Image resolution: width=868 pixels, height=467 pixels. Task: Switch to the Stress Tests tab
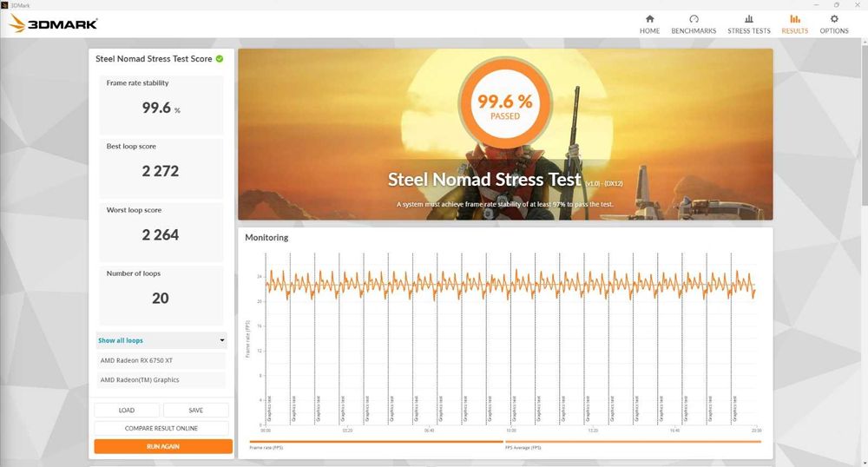748,24
